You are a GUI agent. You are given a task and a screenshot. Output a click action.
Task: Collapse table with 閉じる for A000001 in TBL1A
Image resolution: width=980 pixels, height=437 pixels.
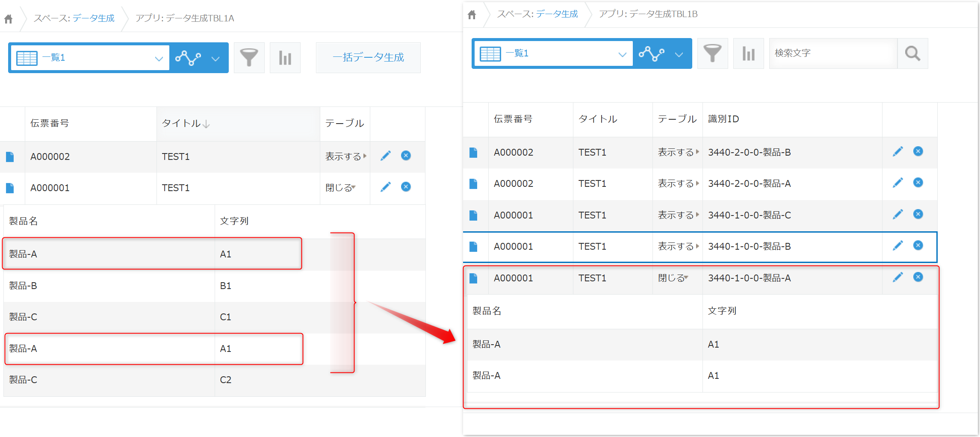341,188
